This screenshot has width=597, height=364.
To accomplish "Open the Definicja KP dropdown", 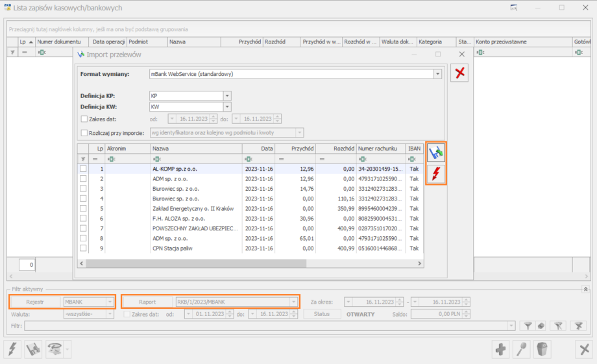I will tap(227, 95).
